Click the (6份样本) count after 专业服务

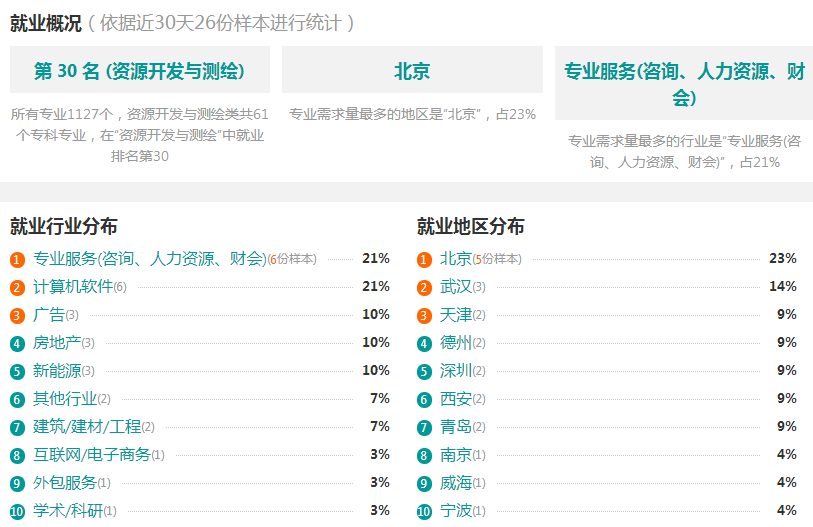pos(292,259)
